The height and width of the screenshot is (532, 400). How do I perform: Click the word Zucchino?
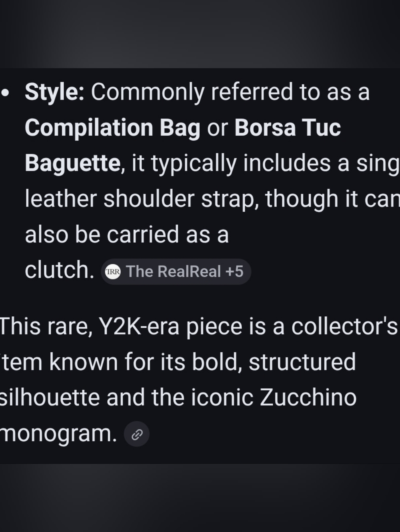coord(308,398)
